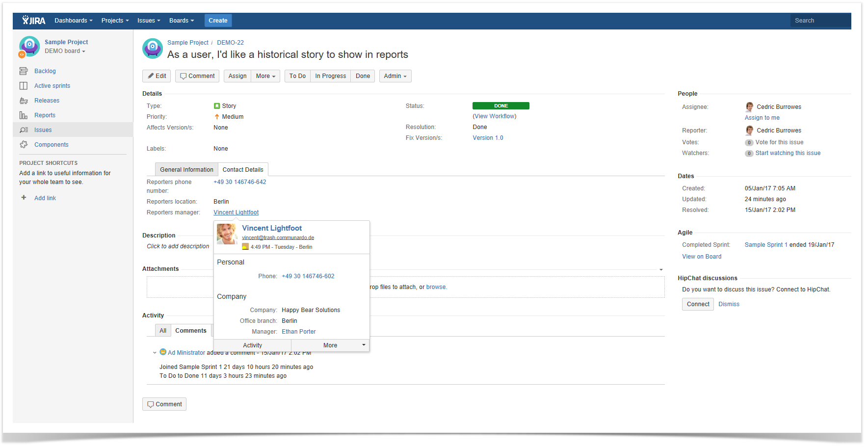This screenshot has height=447, width=868.
Task: Open the Ethan Porter manager link
Action: pos(299,332)
